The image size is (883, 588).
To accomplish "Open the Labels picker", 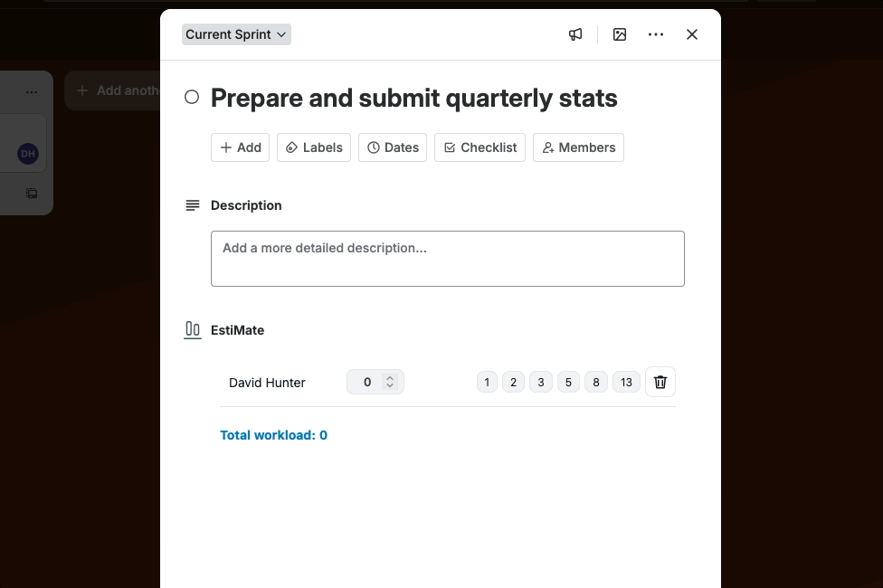I will pos(313,147).
